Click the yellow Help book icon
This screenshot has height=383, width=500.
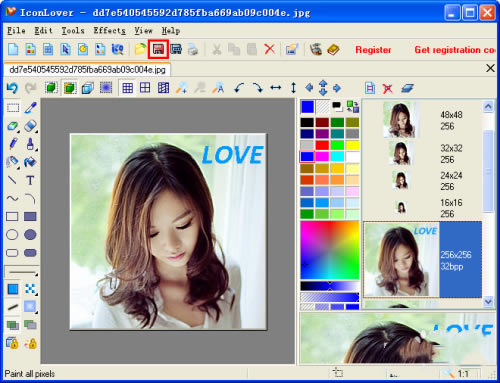333,49
